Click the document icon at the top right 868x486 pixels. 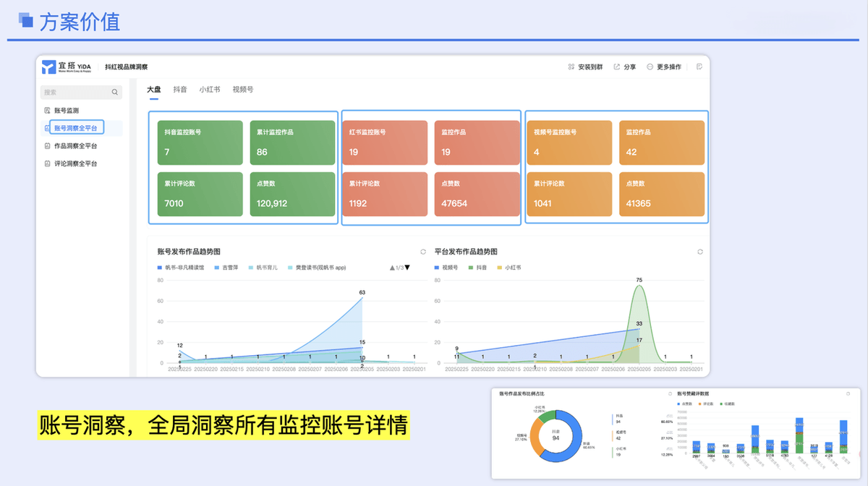700,67
